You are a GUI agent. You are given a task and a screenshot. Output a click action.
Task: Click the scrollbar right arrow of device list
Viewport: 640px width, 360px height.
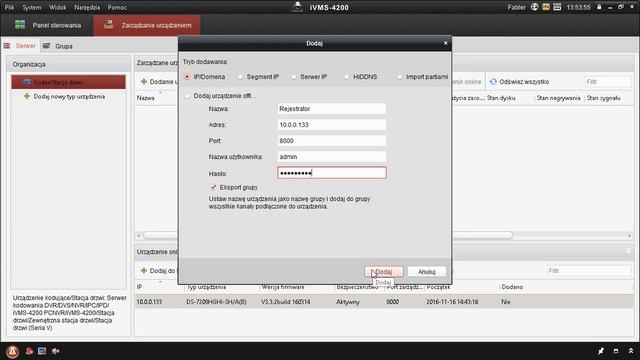[629, 235]
